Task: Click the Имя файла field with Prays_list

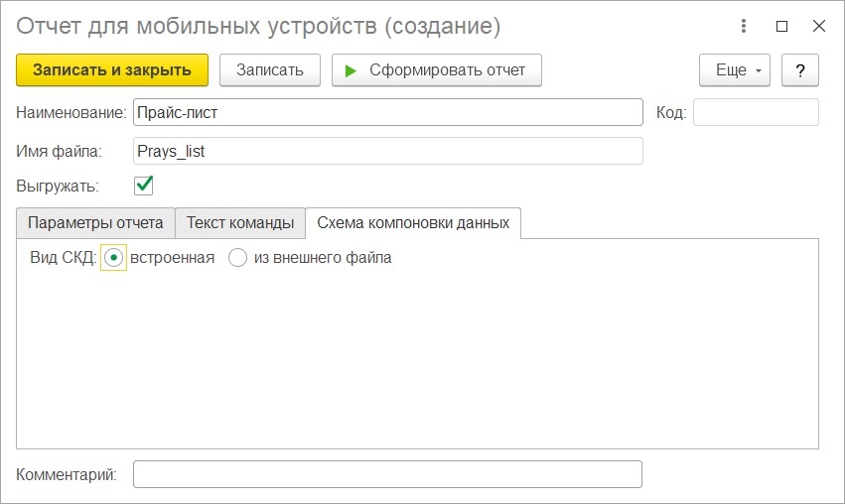Action: (x=388, y=152)
